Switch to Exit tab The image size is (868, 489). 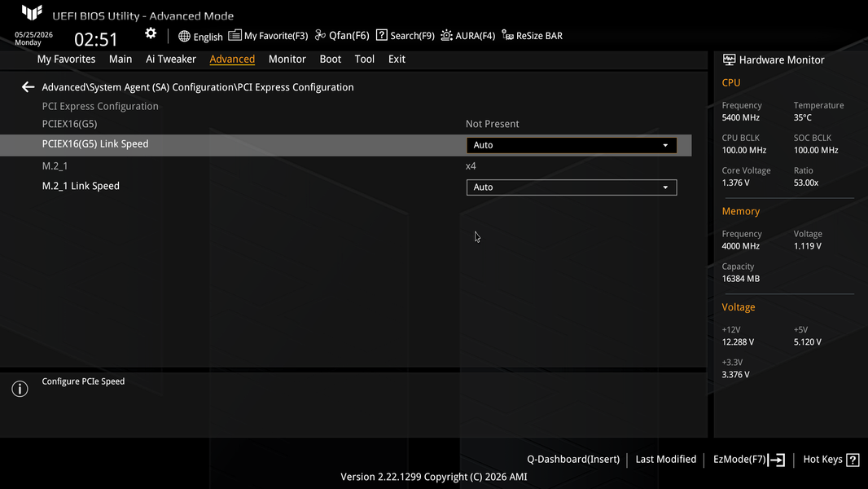397,59
